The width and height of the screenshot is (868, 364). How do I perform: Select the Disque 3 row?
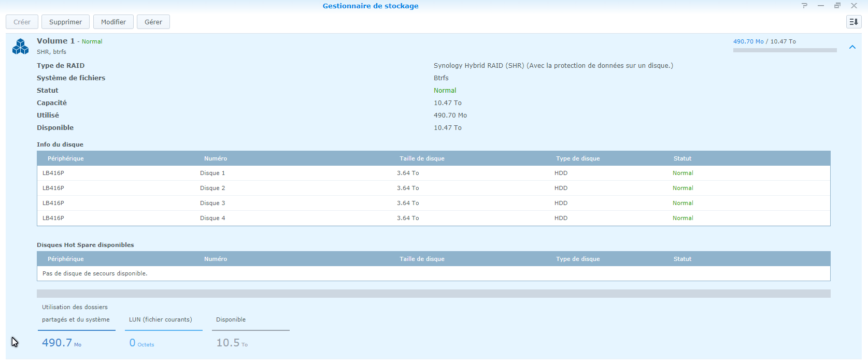433,203
